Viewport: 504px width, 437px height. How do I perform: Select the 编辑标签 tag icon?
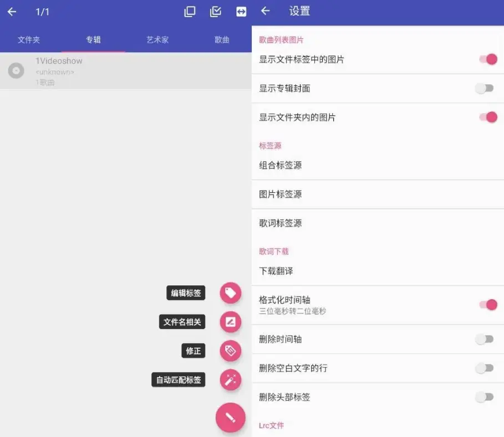(230, 293)
